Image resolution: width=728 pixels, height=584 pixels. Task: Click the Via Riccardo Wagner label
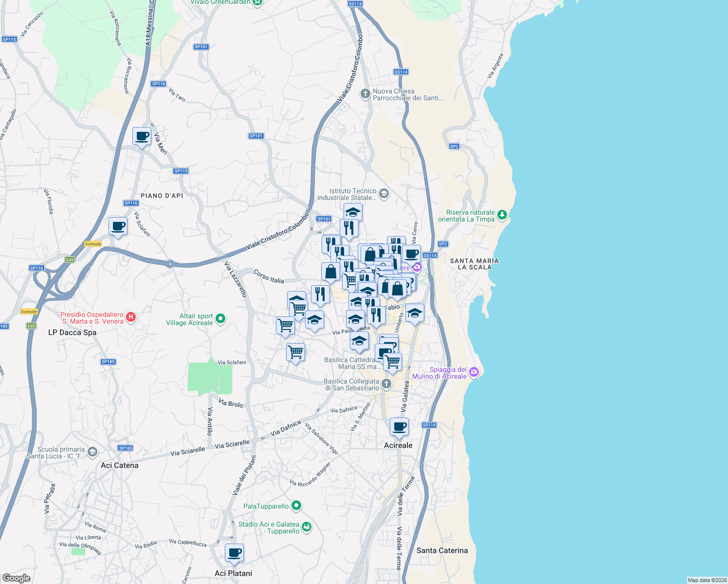pos(310,474)
